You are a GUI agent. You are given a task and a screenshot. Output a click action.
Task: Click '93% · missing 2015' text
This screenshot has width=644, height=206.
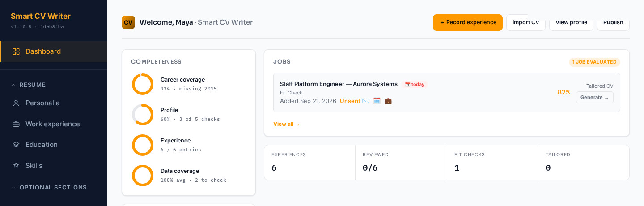[189, 89]
